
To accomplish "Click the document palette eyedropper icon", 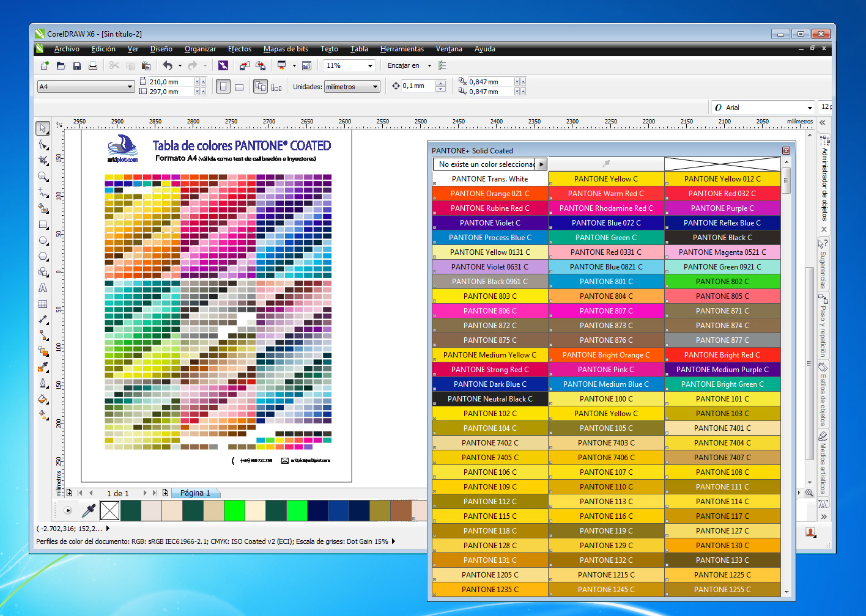I will point(89,510).
